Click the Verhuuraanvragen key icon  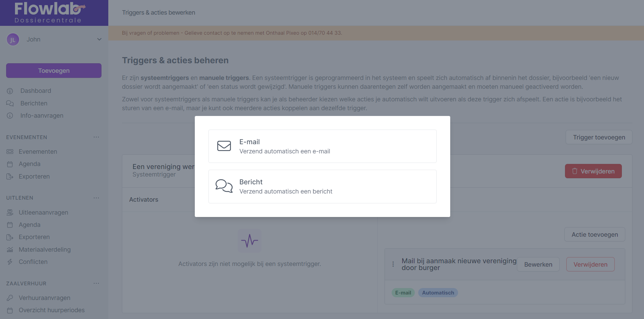pyautogui.click(x=10, y=298)
